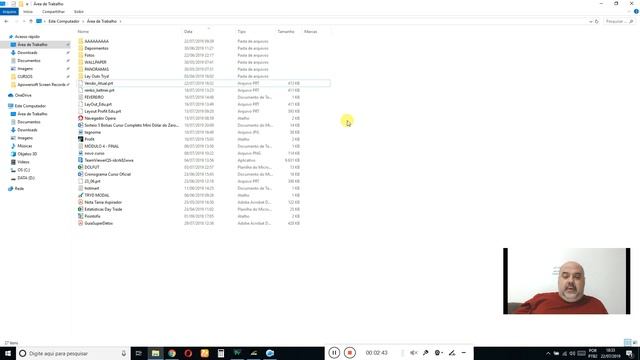Click File Explorer icon on taskbar

pos(156,353)
